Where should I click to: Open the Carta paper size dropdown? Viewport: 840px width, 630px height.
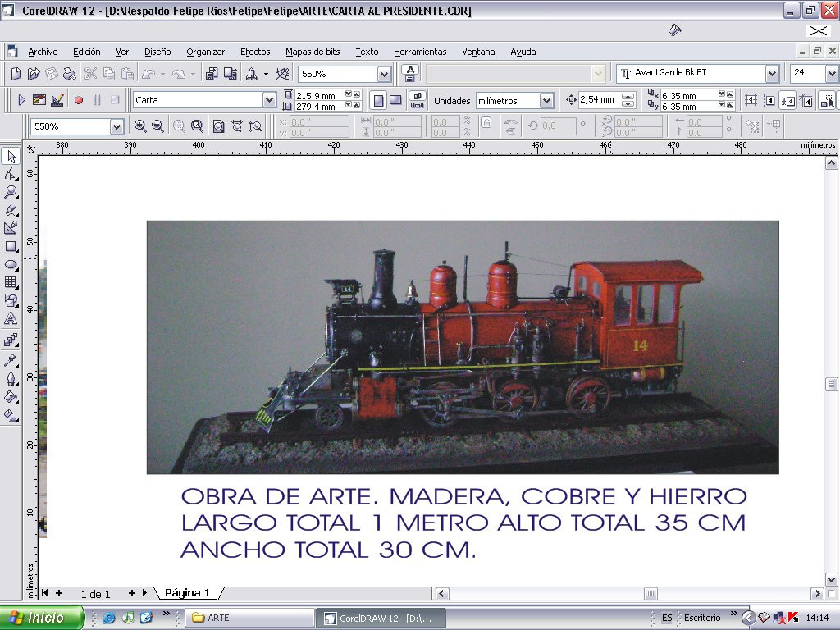tap(269, 100)
